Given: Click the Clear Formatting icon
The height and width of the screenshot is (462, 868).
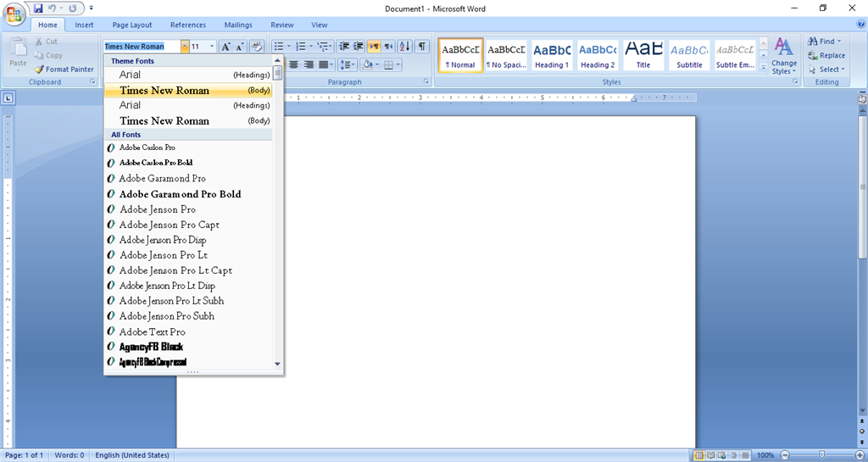Looking at the screenshot, I should [x=256, y=47].
